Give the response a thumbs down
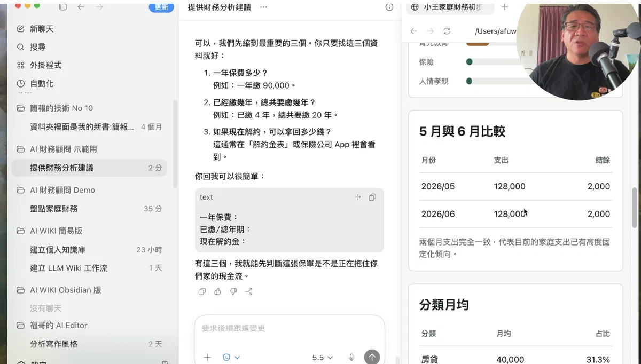The width and height of the screenshot is (641, 364). pos(233,291)
